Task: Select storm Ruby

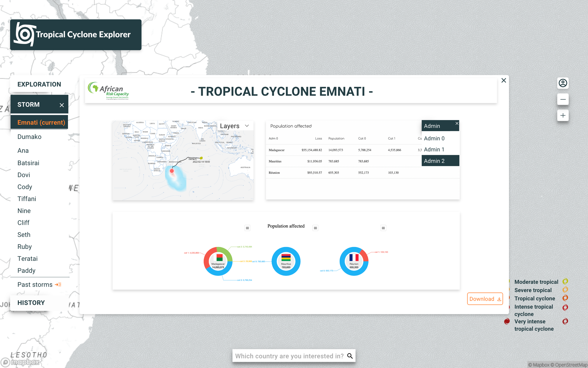Action: point(24,246)
